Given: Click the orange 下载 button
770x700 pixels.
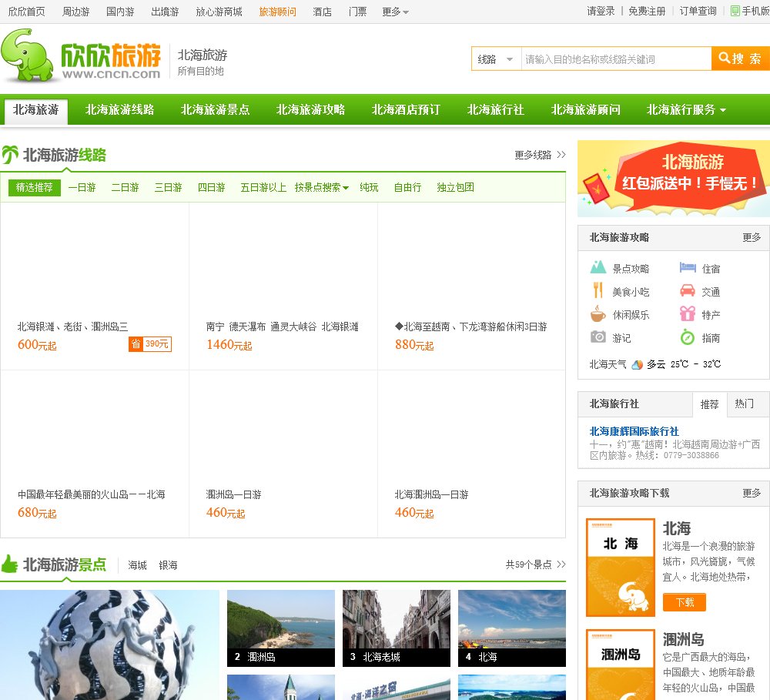Looking at the screenshot, I should (x=684, y=602).
